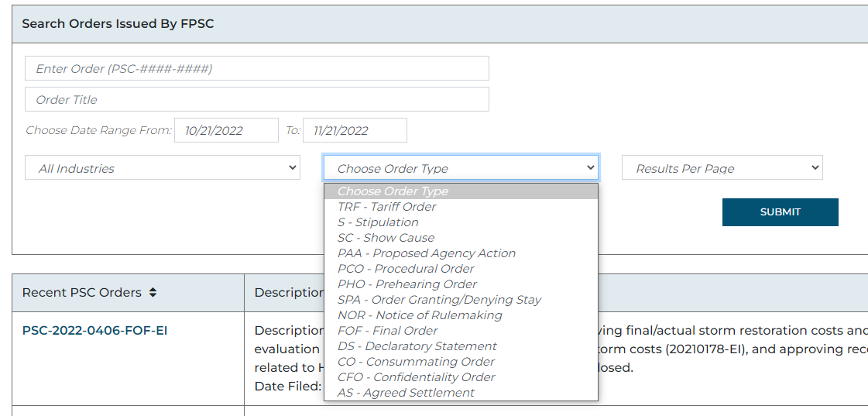
Task: Pick CFO - Confidentiality Order
Action: (416, 377)
